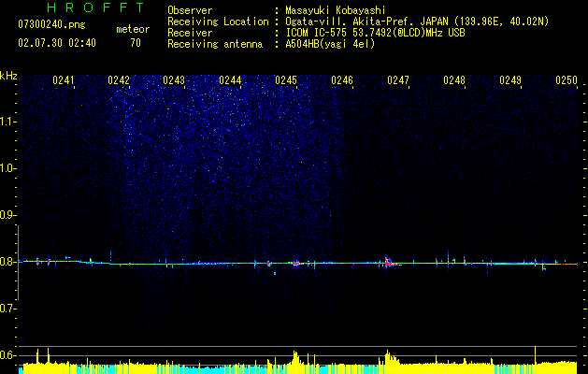
Task: Click the 0.8 kHz axis label
Action: (x=7, y=262)
